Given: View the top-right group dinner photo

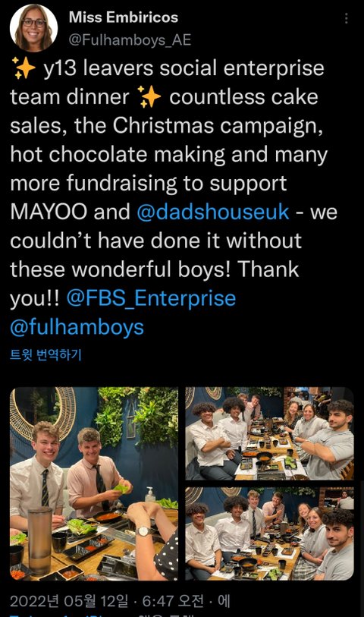Looking at the screenshot, I should (270, 433).
